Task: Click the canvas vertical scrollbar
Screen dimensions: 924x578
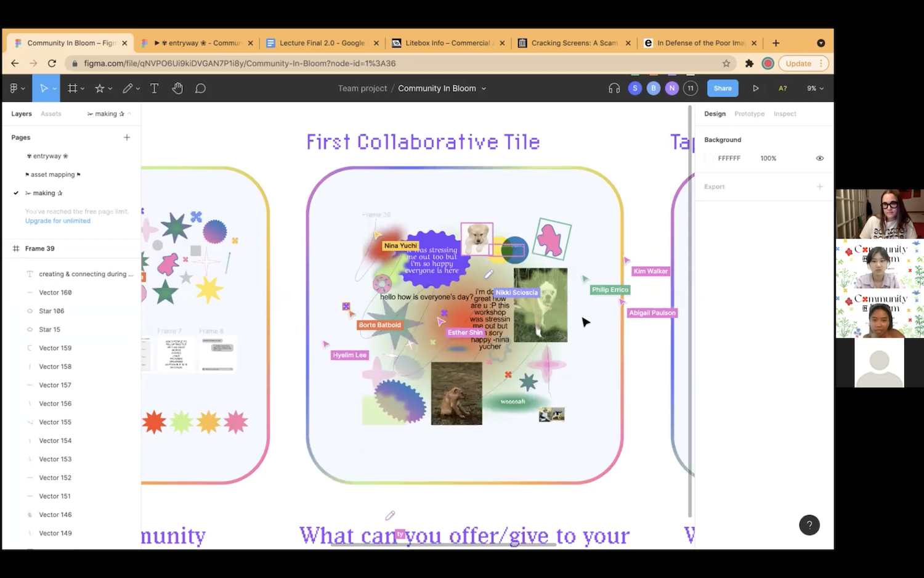Action: (x=690, y=311)
